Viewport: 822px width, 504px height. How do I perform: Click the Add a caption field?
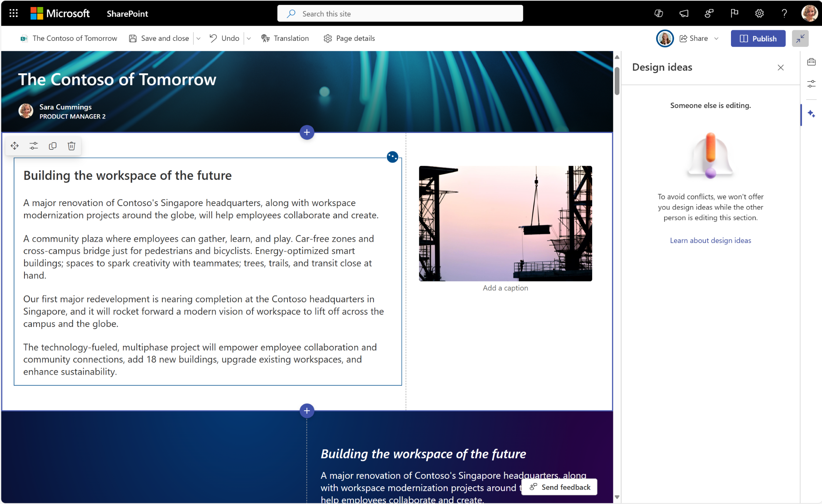click(x=505, y=288)
